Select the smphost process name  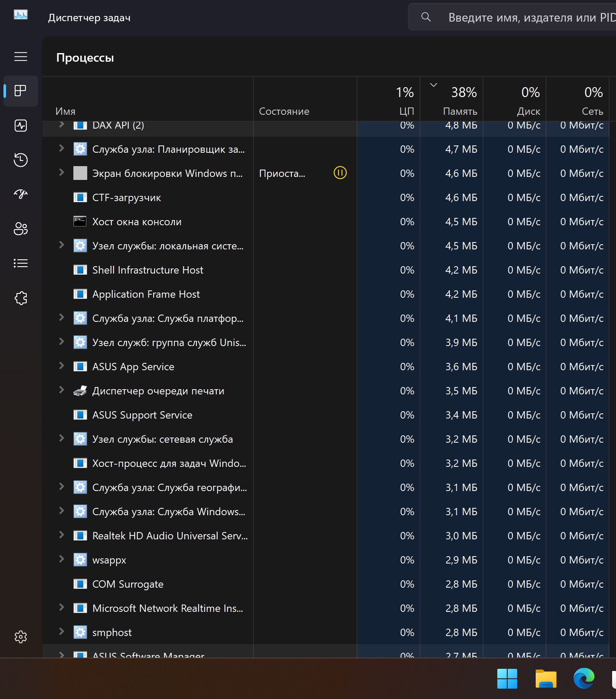[x=112, y=633]
